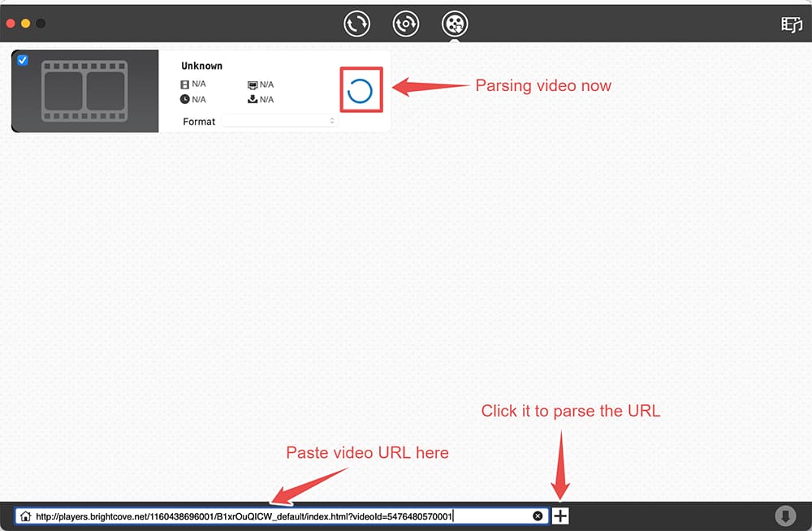Click the resolution display icon beside N/A
Screen dimensions: 812x531
pyautogui.click(x=253, y=84)
